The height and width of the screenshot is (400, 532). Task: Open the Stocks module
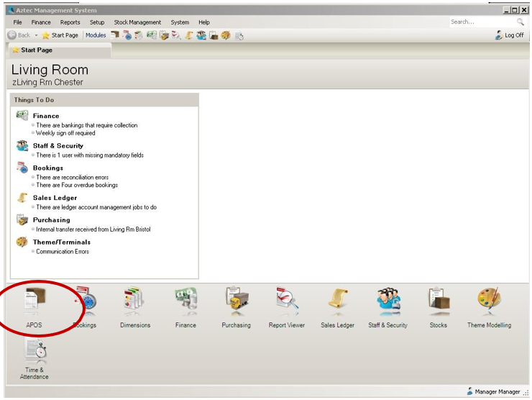coord(438,303)
